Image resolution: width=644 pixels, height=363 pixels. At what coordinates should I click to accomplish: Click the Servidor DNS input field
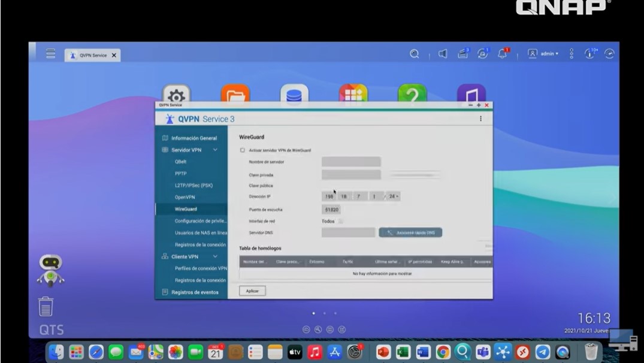pyautogui.click(x=348, y=233)
